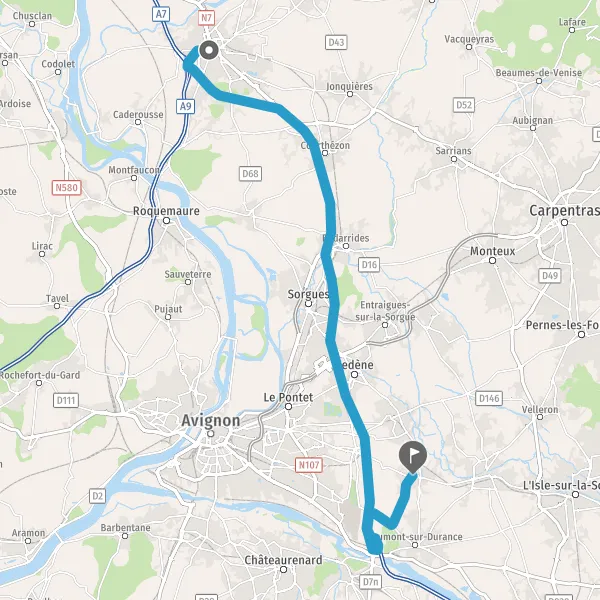
Task: Click the D43 road badge
Action: tap(336, 42)
